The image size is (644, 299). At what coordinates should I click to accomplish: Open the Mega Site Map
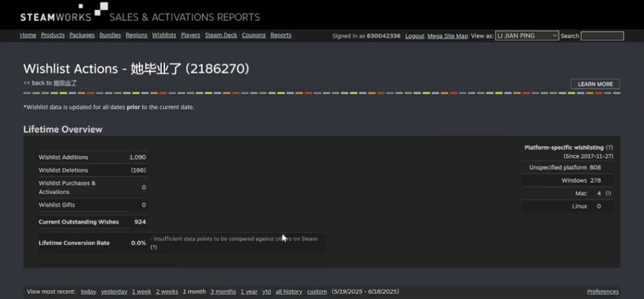(447, 36)
